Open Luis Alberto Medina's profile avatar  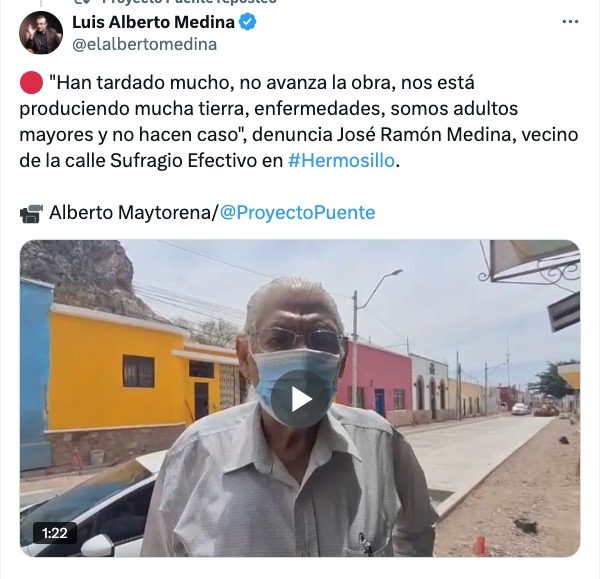(x=41, y=32)
